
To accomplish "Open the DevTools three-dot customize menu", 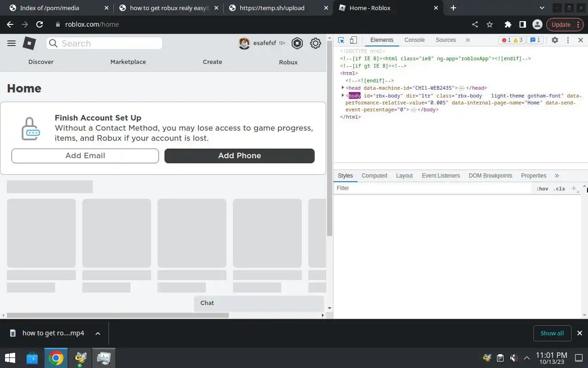I will click(x=568, y=40).
